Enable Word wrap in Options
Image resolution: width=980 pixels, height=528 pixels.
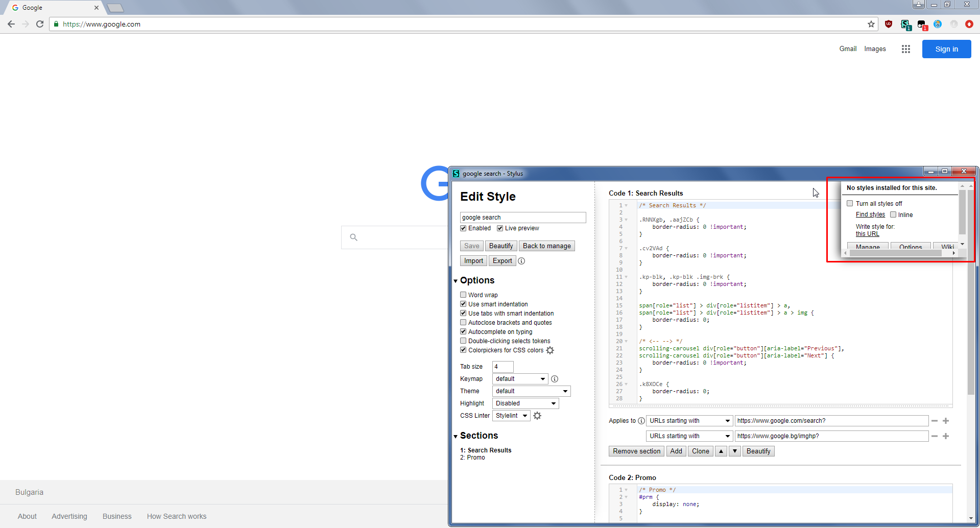click(463, 295)
